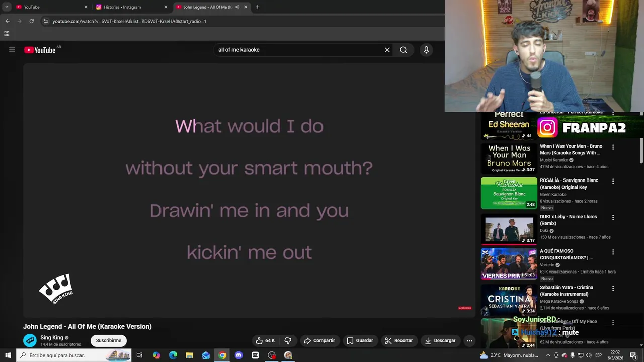Click the Mega Karaoke Songs channel name
Image resolution: width=644 pixels, height=362 pixels.
tap(559, 301)
